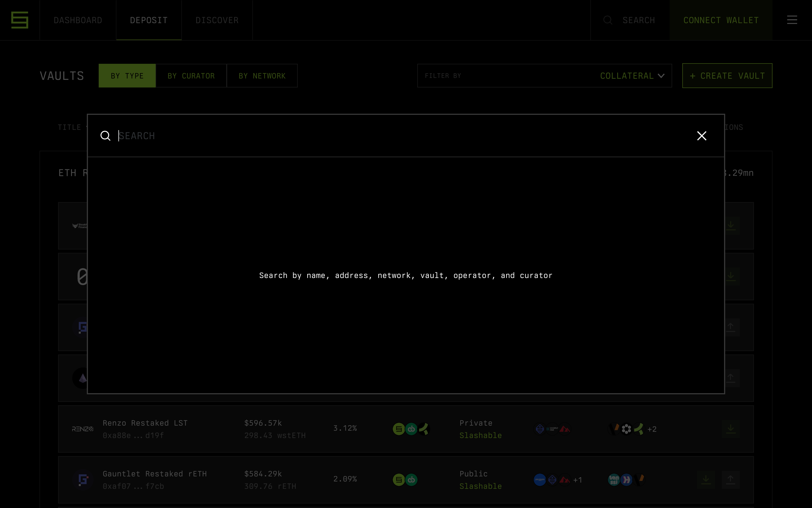Screen dimensions: 812x508
Task: Click deposit icon in the second vault row
Action: [x=731, y=276]
